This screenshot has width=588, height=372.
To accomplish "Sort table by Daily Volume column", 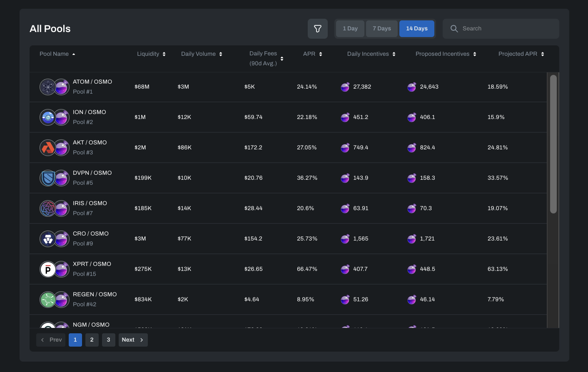I will click(202, 54).
